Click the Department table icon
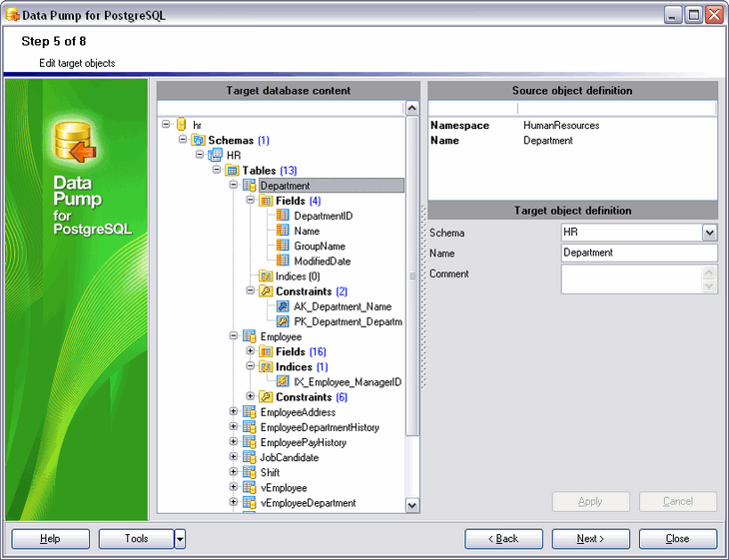Viewport: 729px width, 560px height. coord(249,186)
